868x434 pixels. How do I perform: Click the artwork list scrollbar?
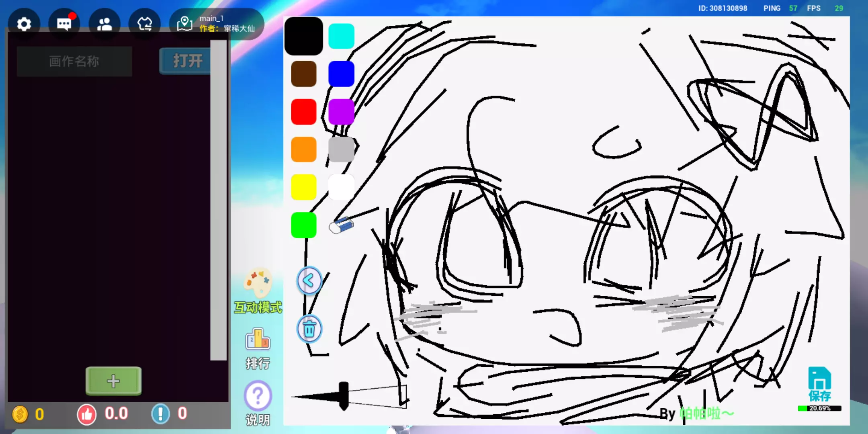coord(219,201)
